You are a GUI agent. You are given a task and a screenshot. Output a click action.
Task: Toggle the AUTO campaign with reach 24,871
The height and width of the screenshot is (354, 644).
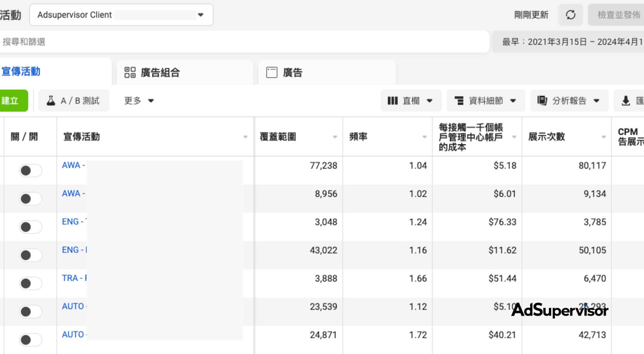(31, 340)
